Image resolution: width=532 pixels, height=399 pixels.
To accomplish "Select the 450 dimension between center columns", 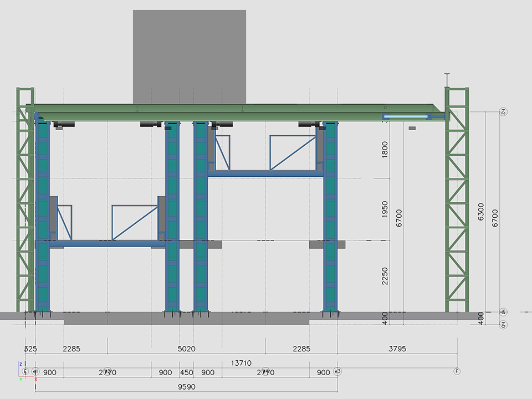I will coord(186,372).
